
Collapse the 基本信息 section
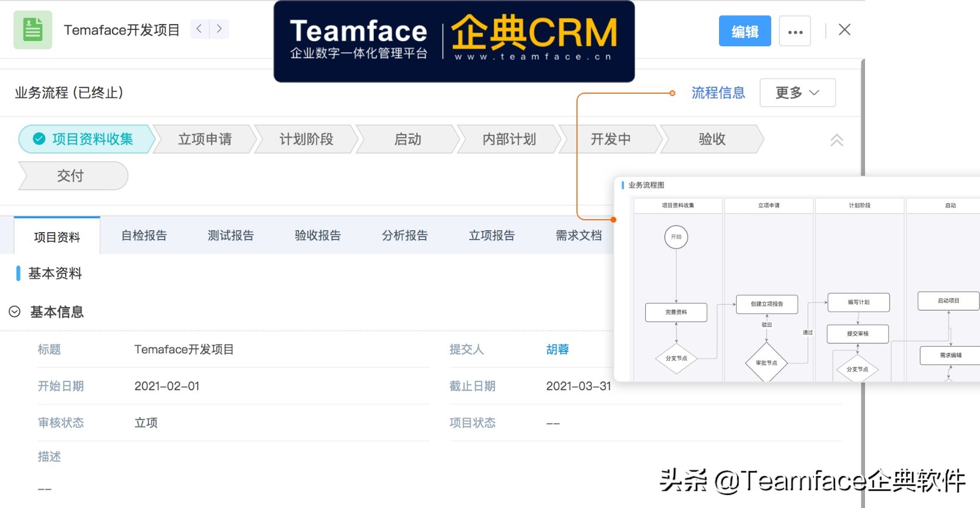click(15, 312)
